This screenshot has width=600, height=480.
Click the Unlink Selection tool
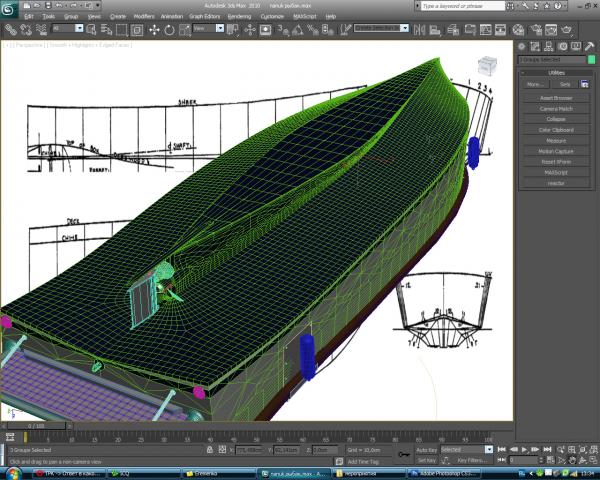click(x=26, y=29)
